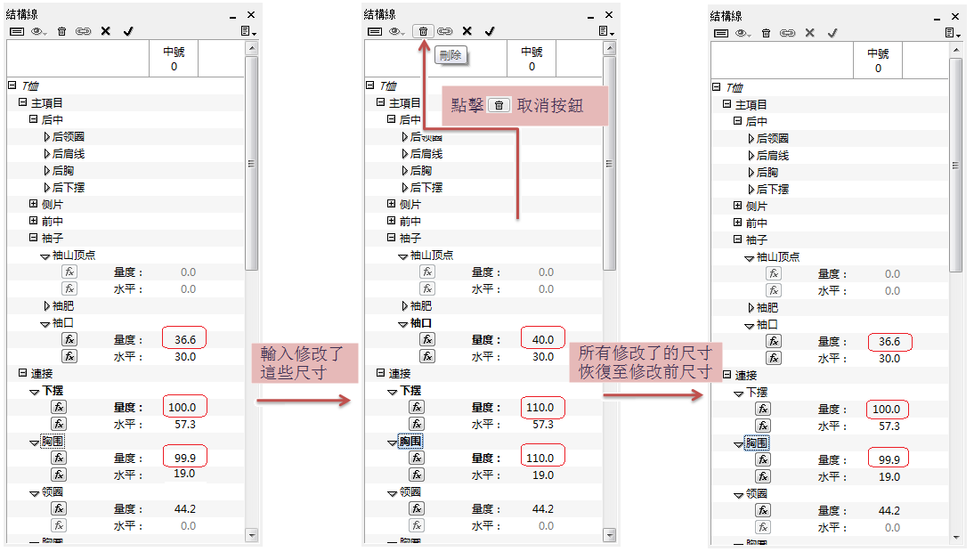The width and height of the screenshot is (974, 560).
Task: Select 后肩线 tree item in left panel
Action: click(68, 153)
